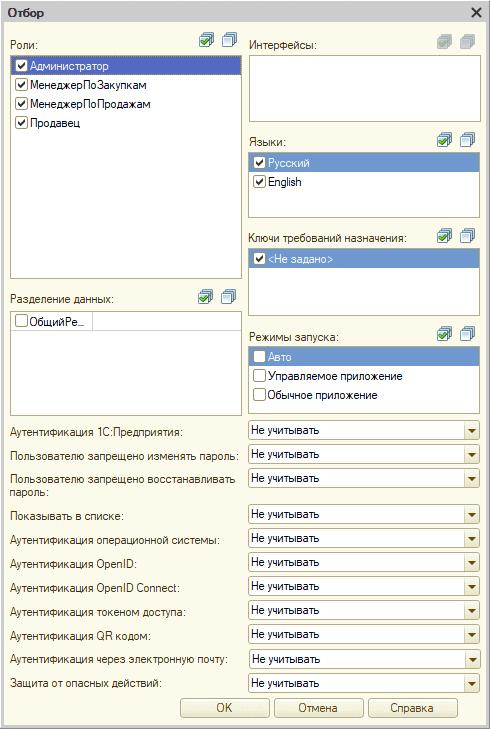Select МенеджерПоЗакупкам row in roles list
This screenshot has width=490, height=729.
click(x=126, y=85)
